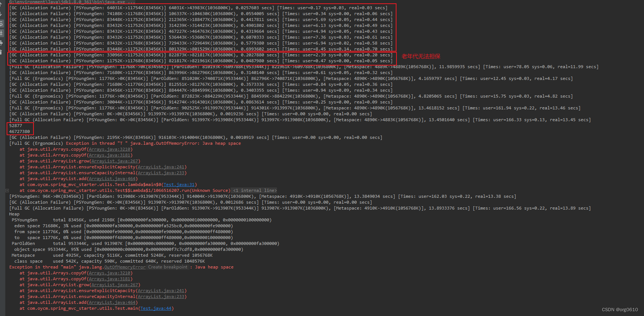Click the GC line starting 74108K->11768K
This screenshot has width=644, height=316.
click(201, 14)
